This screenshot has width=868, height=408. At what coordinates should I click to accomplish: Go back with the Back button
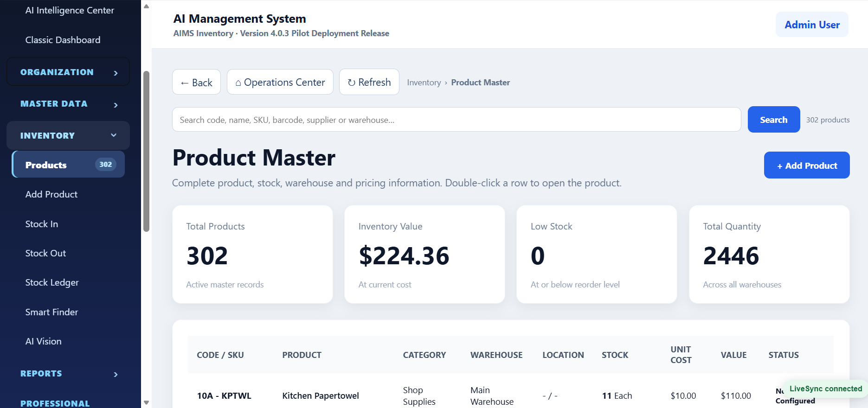[x=196, y=82]
